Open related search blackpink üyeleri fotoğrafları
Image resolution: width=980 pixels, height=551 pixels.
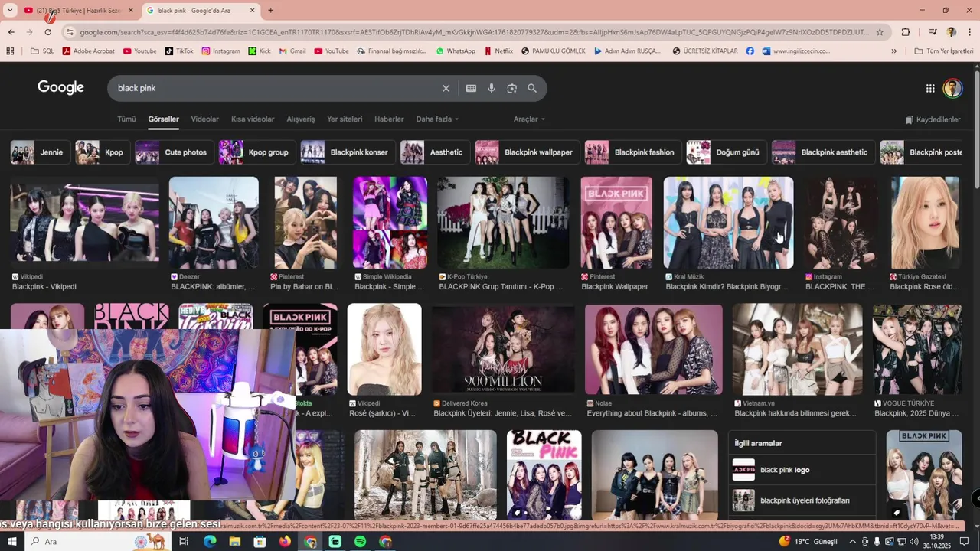tap(802, 500)
